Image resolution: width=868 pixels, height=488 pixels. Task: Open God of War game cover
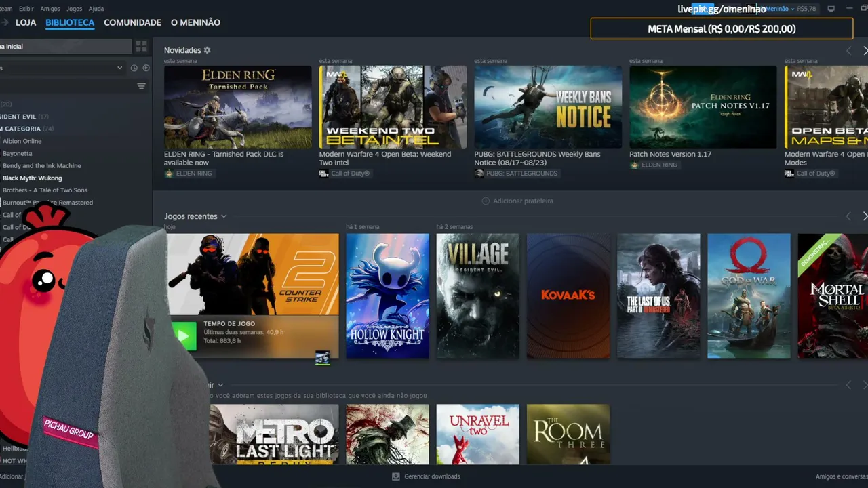point(749,296)
